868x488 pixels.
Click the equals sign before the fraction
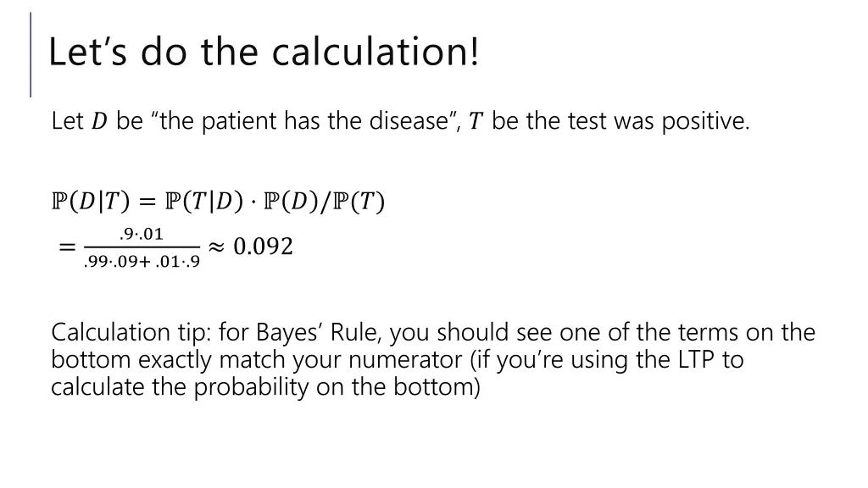point(65,247)
